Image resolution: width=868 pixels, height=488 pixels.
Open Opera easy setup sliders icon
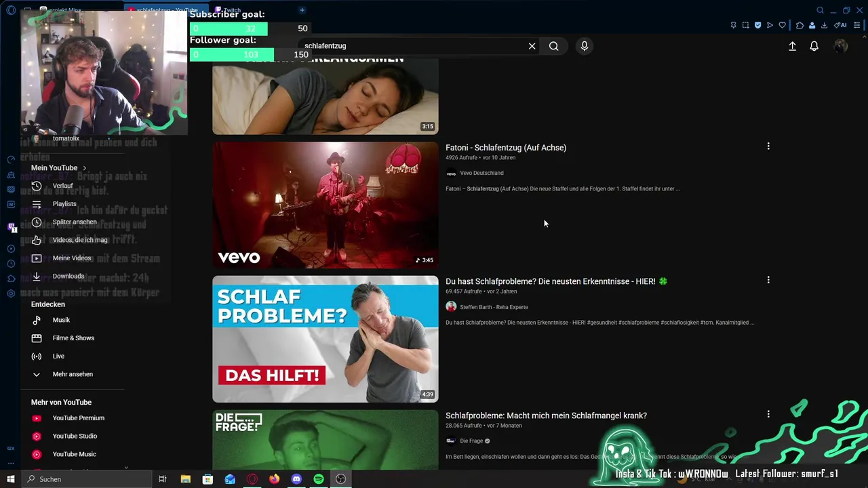(856, 25)
